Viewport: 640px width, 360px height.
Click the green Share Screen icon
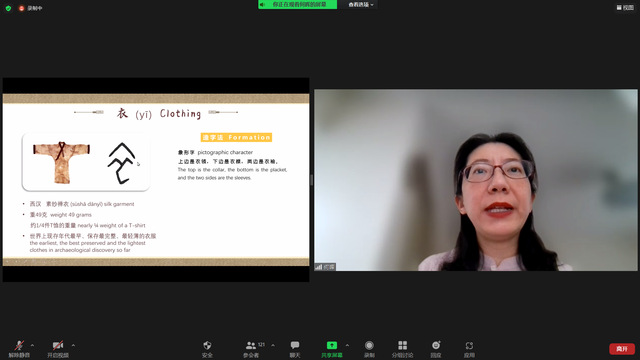tap(332, 345)
